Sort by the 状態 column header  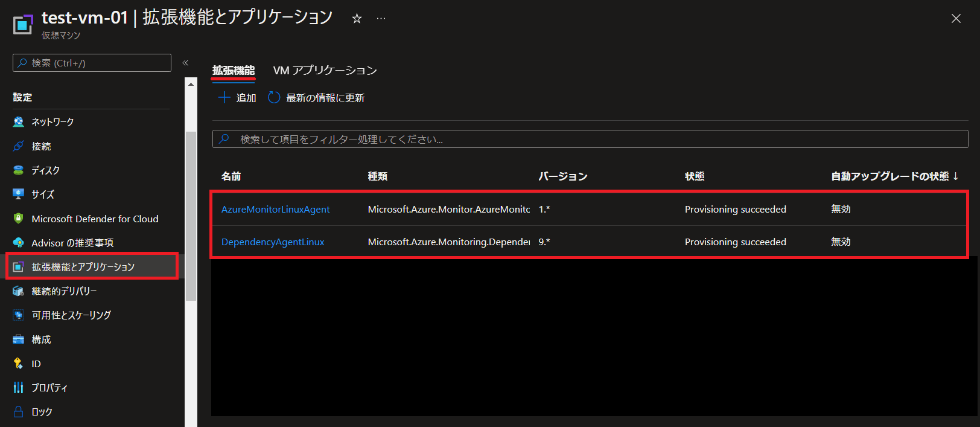tap(695, 176)
